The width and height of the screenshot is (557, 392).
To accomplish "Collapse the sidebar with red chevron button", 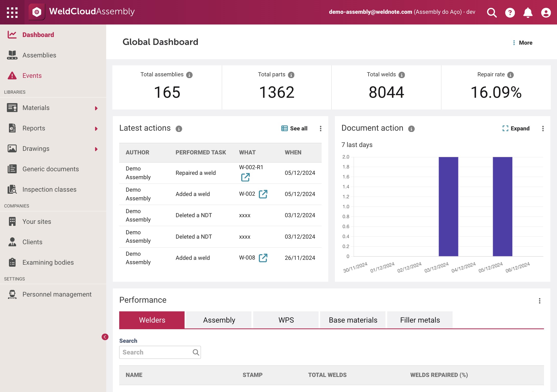I will [x=105, y=337].
